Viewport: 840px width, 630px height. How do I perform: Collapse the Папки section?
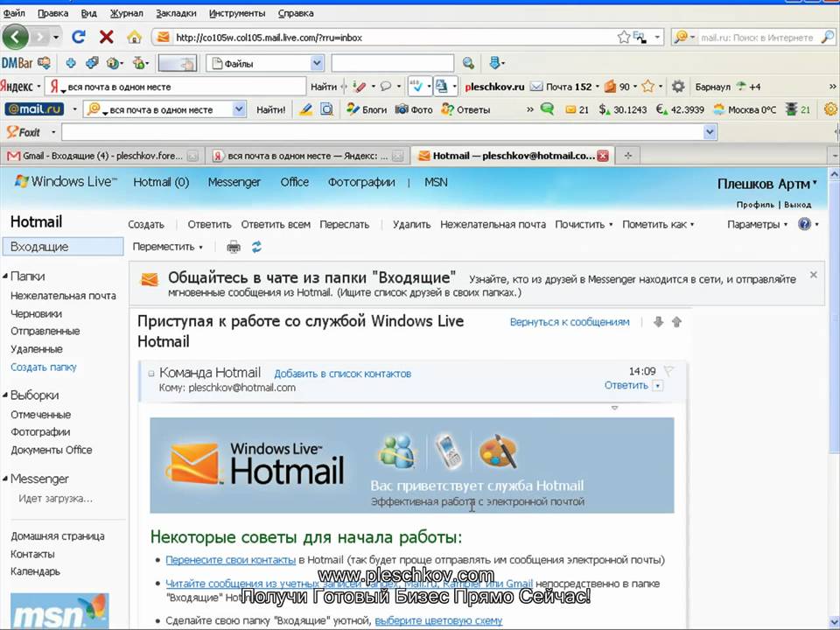point(5,276)
